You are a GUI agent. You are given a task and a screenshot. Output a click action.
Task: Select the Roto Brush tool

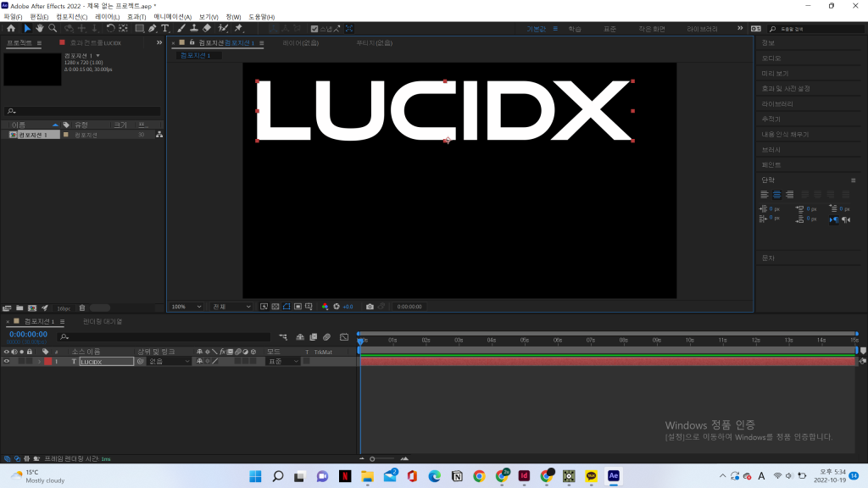point(223,28)
